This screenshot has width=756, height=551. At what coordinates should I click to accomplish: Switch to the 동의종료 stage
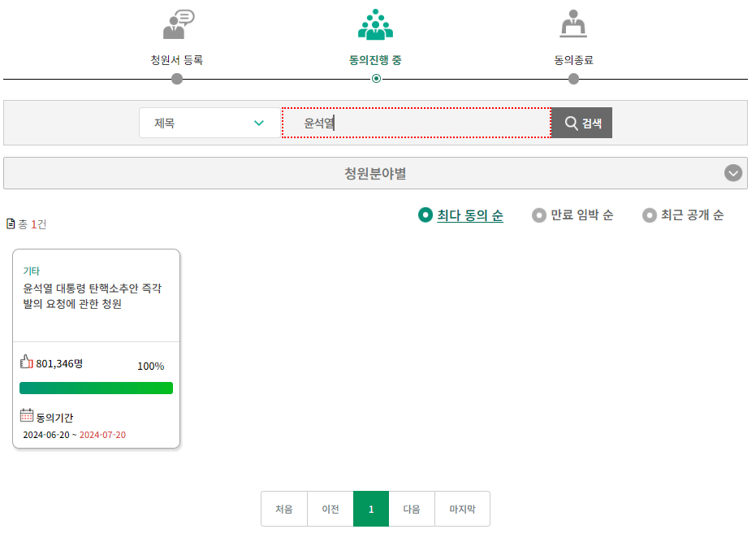[573, 59]
